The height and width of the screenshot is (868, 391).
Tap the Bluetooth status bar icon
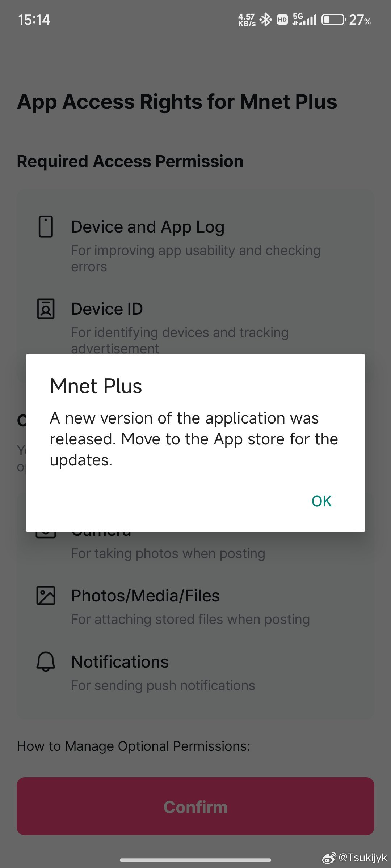[x=266, y=20]
